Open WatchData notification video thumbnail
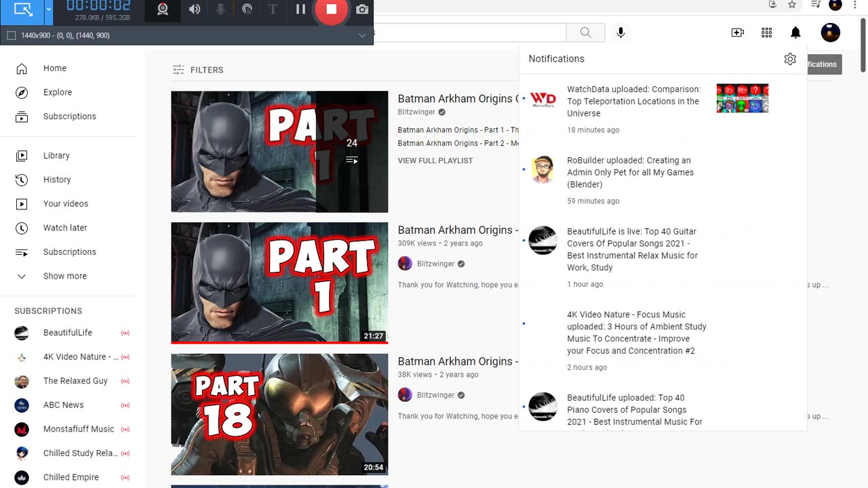Image resolution: width=868 pixels, height=488 pixels. coord(743,98)
